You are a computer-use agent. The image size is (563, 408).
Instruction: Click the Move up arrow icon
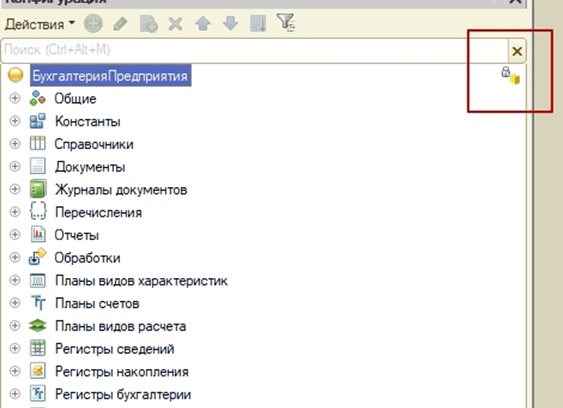click(203, 24)
